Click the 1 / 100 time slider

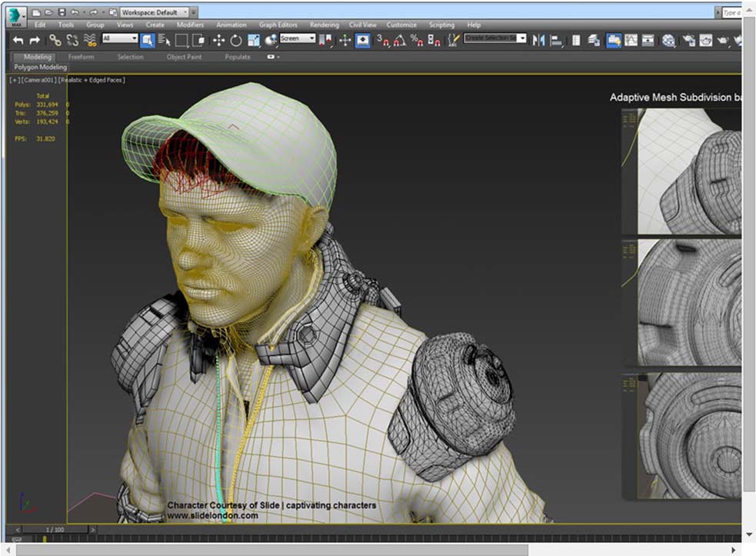(x=55, y=530)
